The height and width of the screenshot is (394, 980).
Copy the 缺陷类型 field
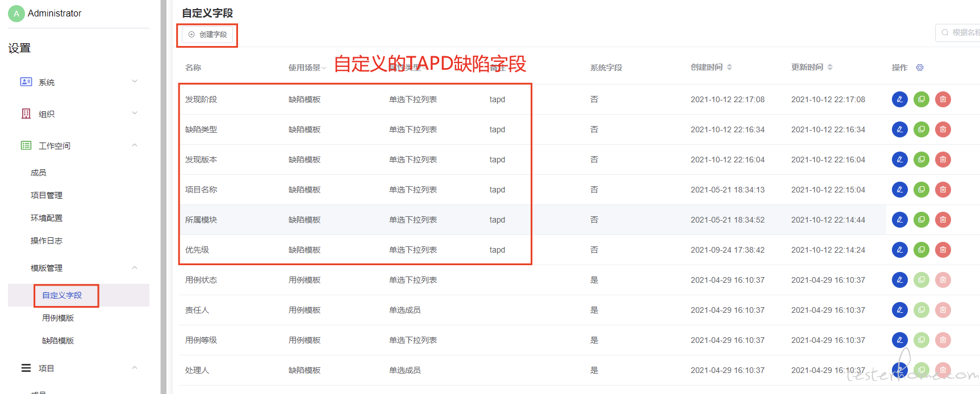coord(921,129)
